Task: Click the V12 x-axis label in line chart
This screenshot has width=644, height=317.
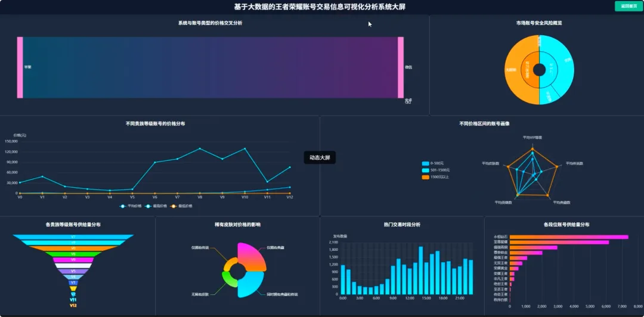Action: click(x=290, y=197)
